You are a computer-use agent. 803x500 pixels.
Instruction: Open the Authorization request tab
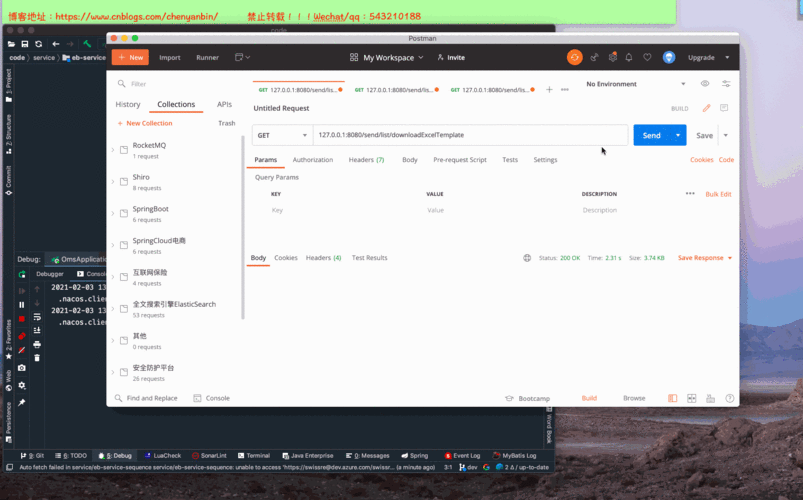312,160
